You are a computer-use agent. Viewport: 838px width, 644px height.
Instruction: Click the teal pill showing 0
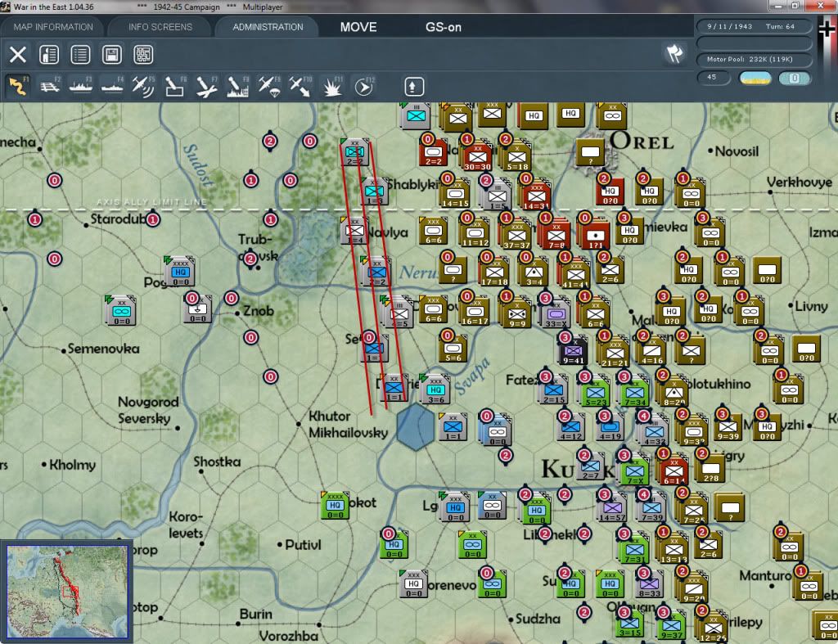795,78
